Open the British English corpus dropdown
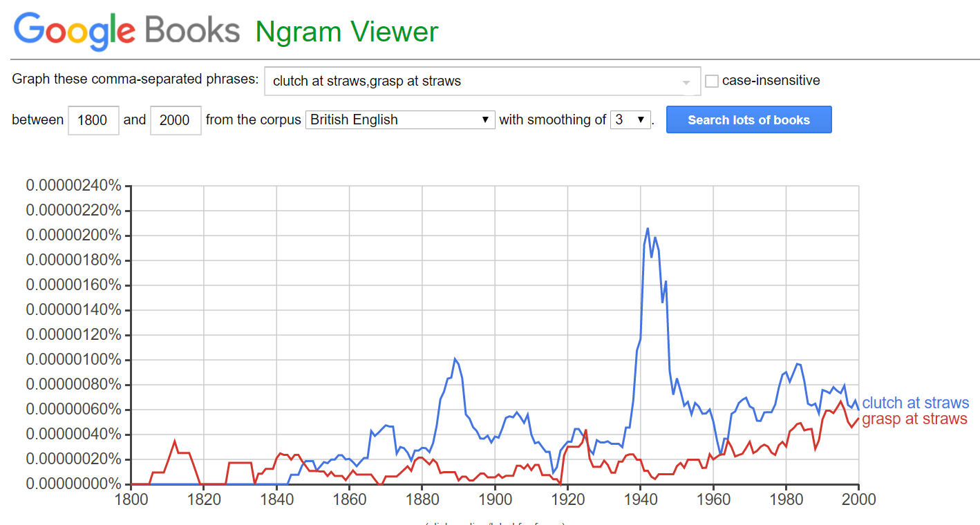This screenshot has width=980, height=525. [401, 120]
